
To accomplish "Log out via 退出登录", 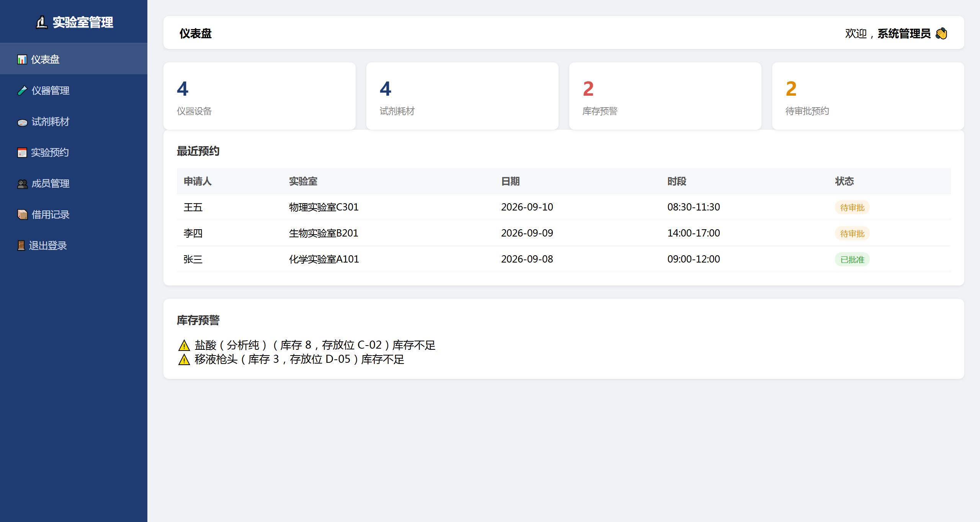I will pyautogui.click(x=73, y=246).
